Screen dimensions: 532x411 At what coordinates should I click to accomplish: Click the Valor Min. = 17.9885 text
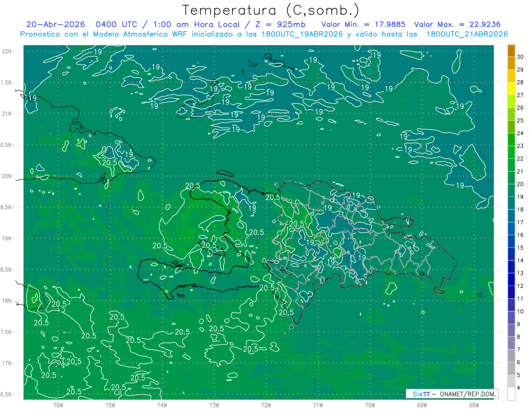click(x=363, y=24)
